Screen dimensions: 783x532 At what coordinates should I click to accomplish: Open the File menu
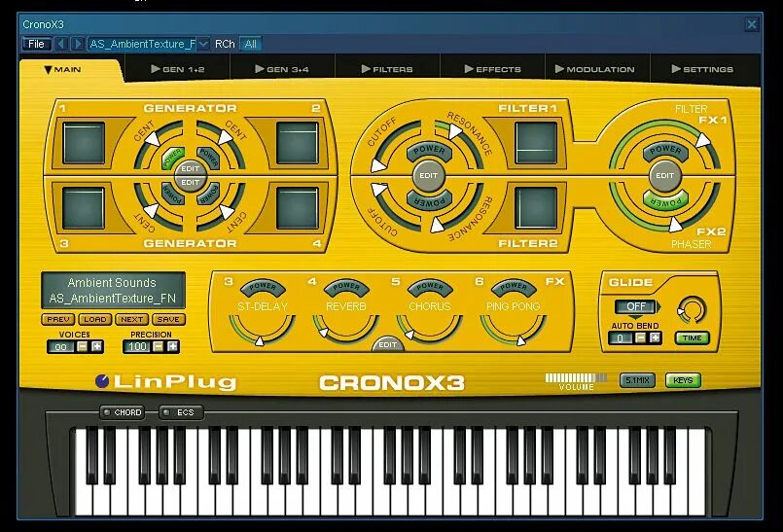click(x=36, y=44)
